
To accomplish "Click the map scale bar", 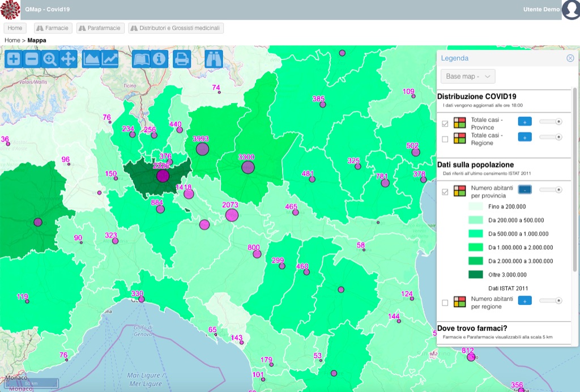I will point(32,383).
